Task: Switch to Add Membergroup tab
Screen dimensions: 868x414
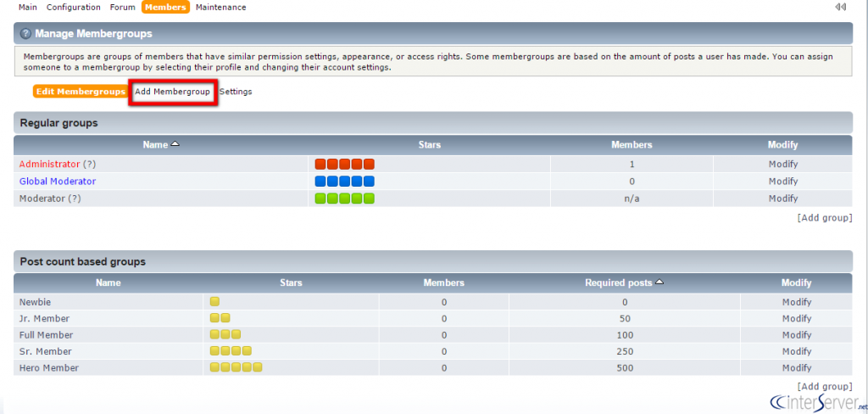Action: (173, 92)
